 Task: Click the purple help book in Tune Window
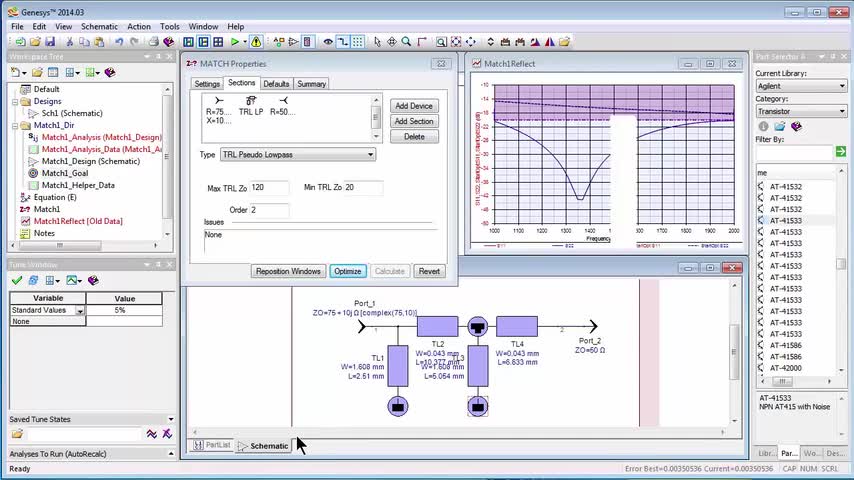[x=93, y=281]
